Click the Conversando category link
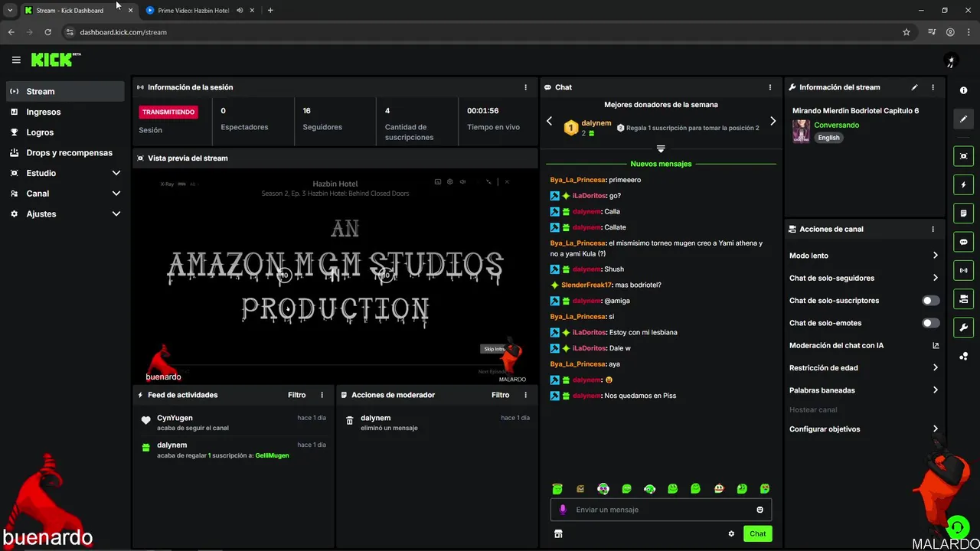The width and height of the screenshot is (980, 551). [836, 125]
